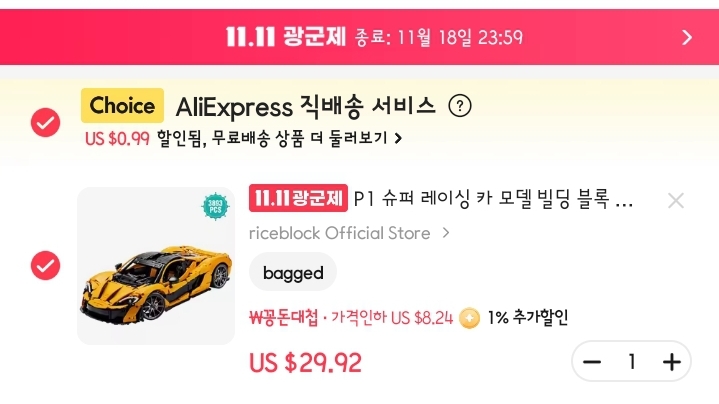
Task: Browse more free shipping items link arrow
Action: pyautogui.click(x=398, y=138)
